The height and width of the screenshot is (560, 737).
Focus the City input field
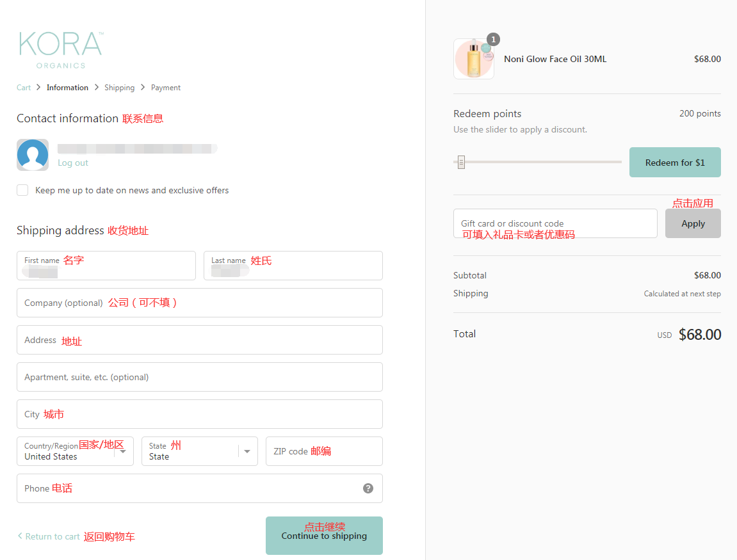click(200, 414)
